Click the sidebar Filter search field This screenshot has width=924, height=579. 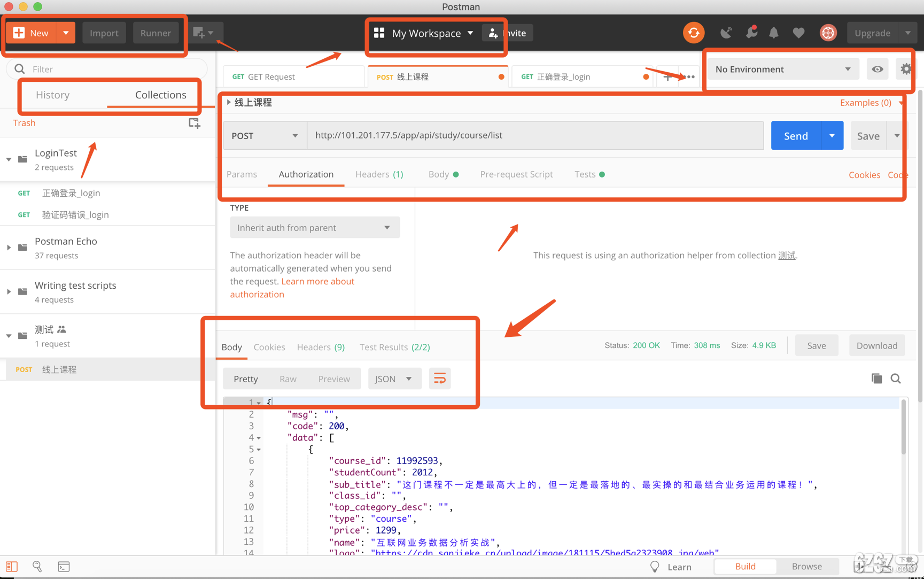click(107, 69)
